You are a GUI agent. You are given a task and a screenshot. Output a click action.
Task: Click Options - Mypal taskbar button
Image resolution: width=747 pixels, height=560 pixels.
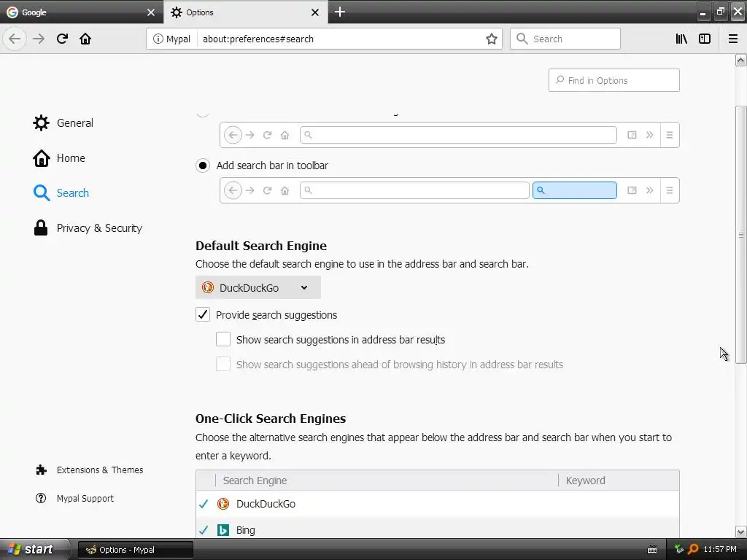click(135, 550)
